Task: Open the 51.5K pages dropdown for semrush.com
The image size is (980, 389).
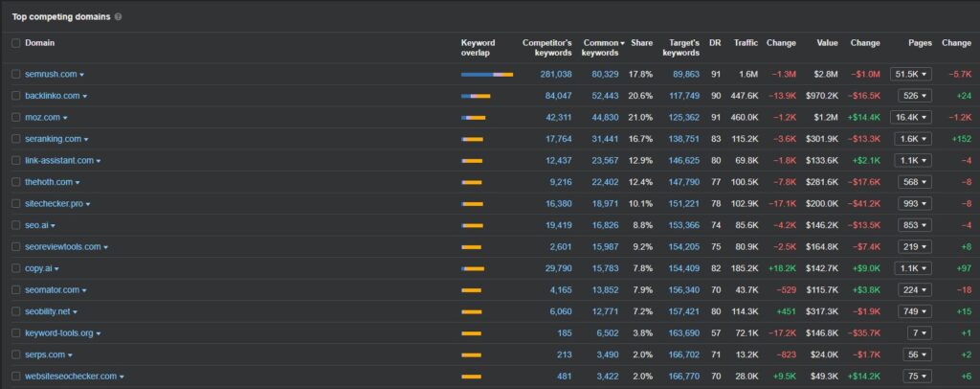Action: (911, 74)
